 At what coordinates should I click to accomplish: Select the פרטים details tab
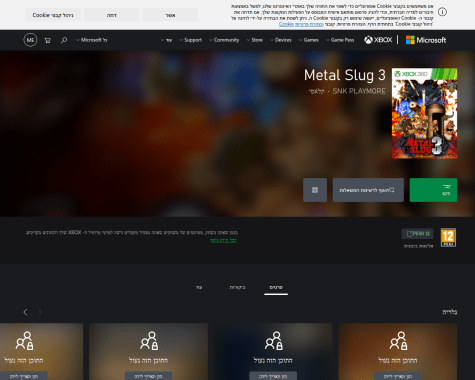coord(276,287)
